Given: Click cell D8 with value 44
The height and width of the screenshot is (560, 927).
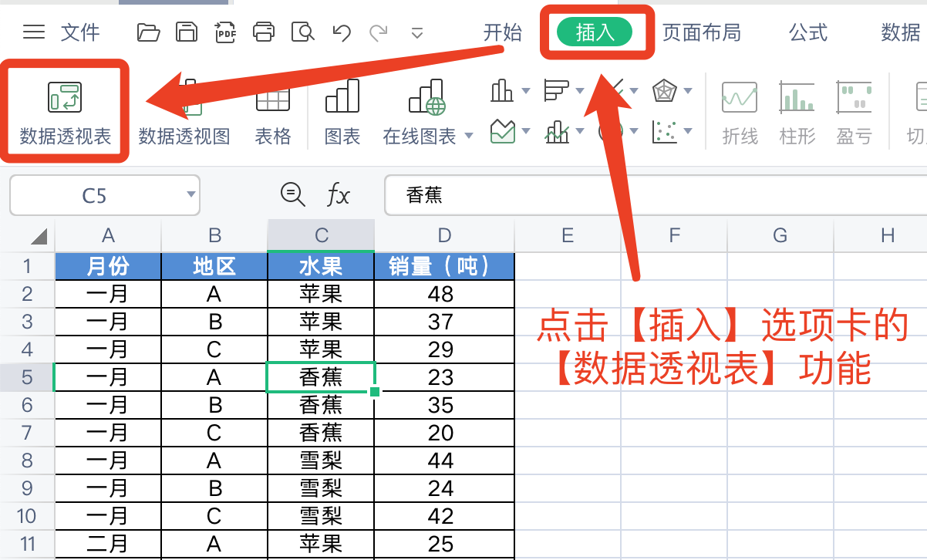Looking at the screenshot, I should tap(444, 460).
